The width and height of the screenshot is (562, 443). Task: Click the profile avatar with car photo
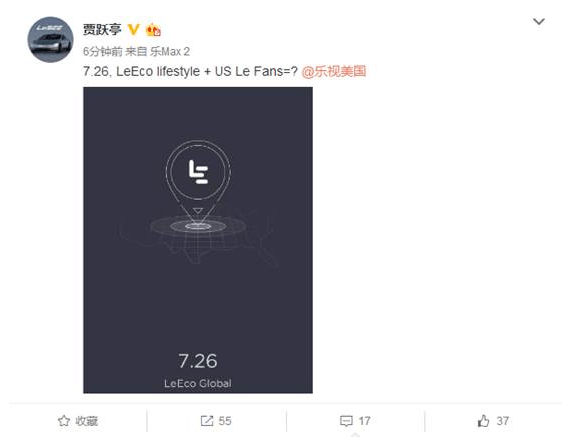click(x=51, y=39)
